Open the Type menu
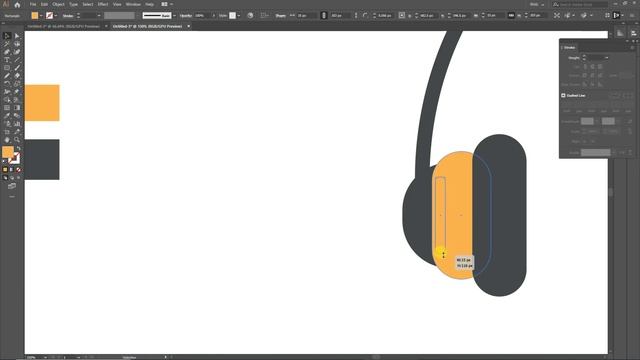Viewport: 640px width, 360px height. [x=73, y=4]
